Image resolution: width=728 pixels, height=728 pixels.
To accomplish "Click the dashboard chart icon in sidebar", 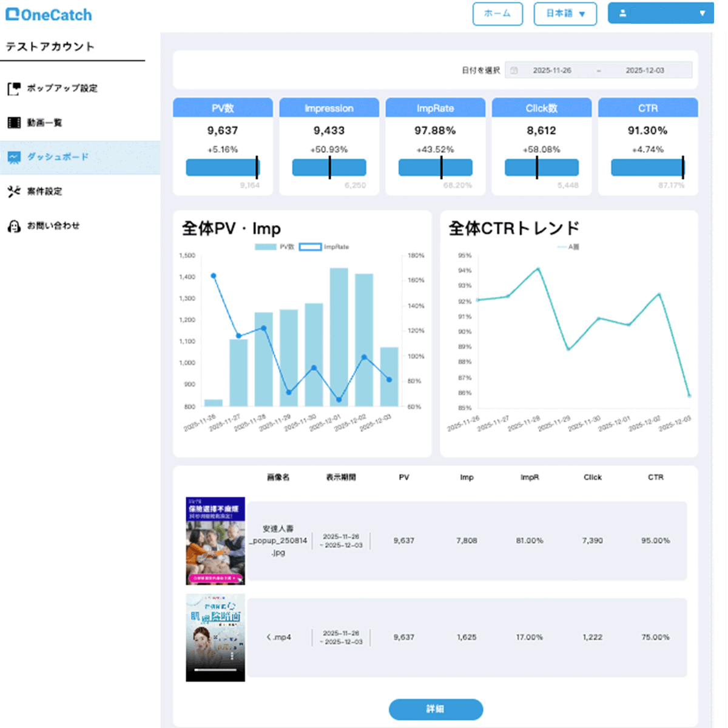I will pos(14,158).
